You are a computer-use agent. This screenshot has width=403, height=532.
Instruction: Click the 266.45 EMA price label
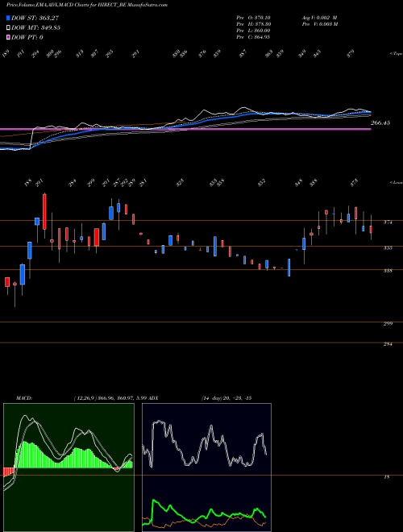click(380, 123)
